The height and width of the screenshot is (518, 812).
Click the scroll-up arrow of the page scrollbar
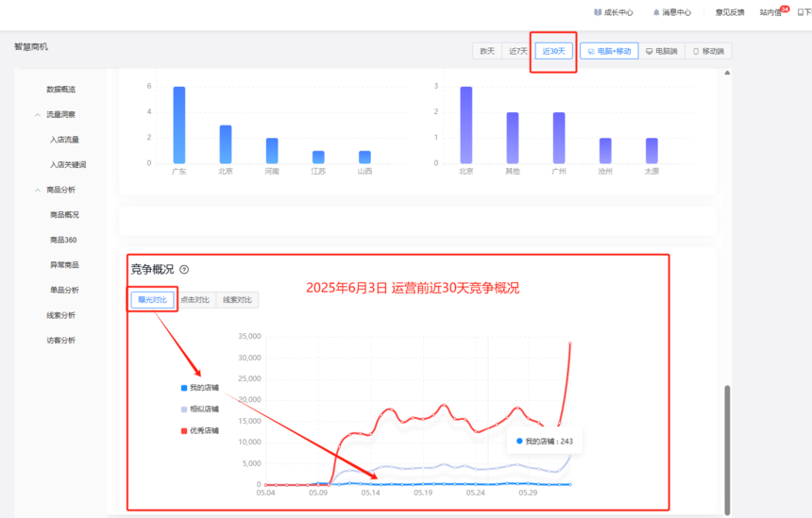(727, 73)
